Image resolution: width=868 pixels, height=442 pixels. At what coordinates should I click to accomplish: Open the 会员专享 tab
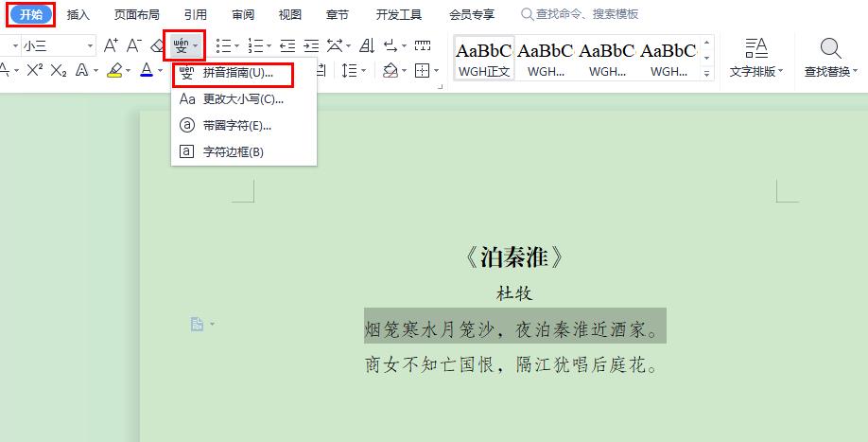(472, 15)
